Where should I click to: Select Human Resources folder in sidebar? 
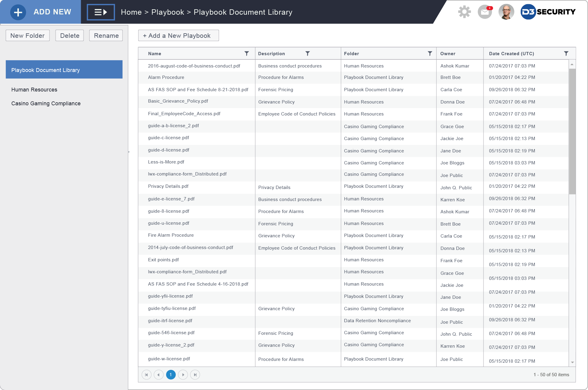[x=34, y=90]
